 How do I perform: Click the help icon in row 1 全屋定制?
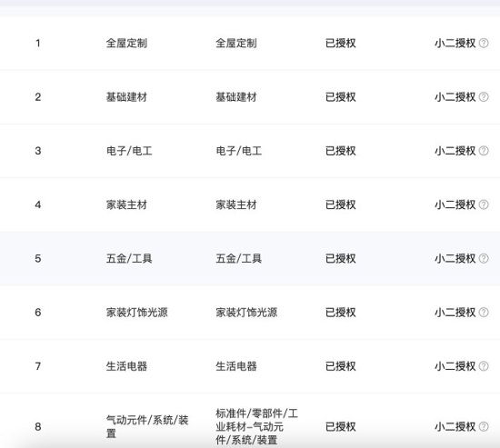(x=484, y=43)
